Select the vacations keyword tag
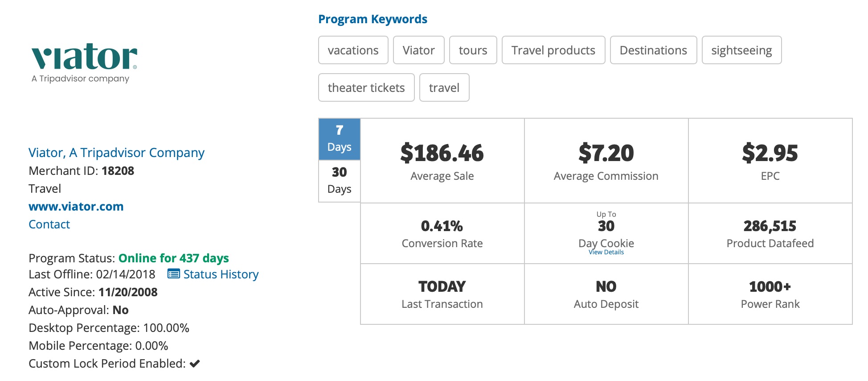 353,50
